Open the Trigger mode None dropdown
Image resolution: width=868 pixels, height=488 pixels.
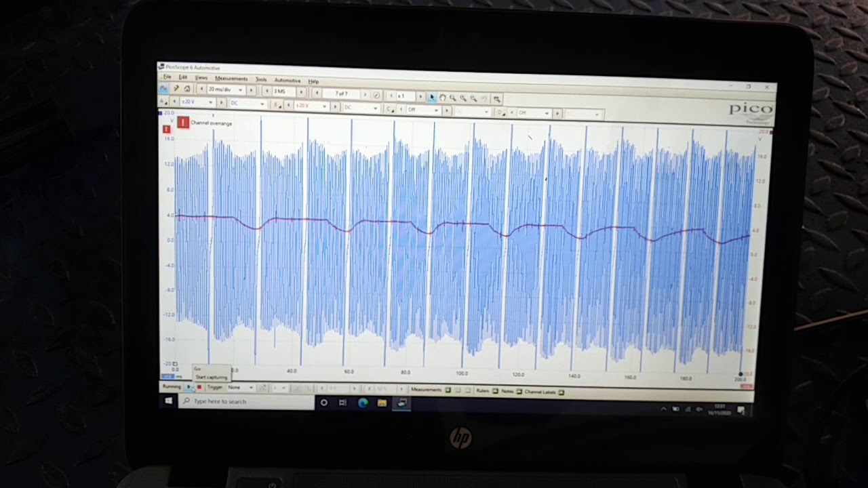point(240,387)
